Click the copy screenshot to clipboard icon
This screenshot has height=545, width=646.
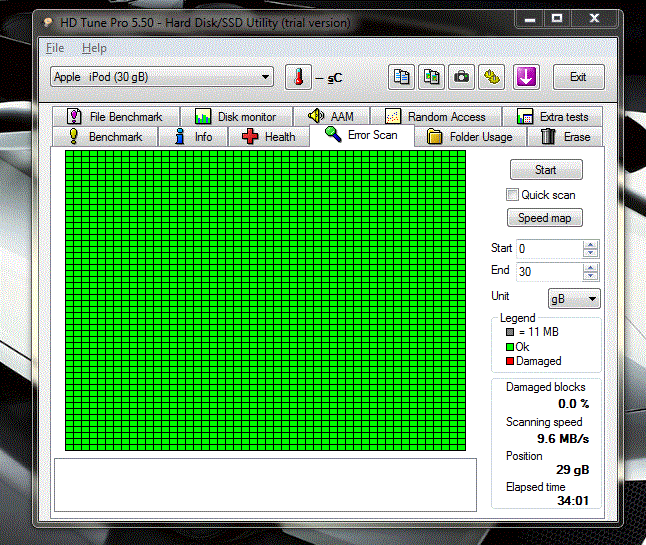432,77
